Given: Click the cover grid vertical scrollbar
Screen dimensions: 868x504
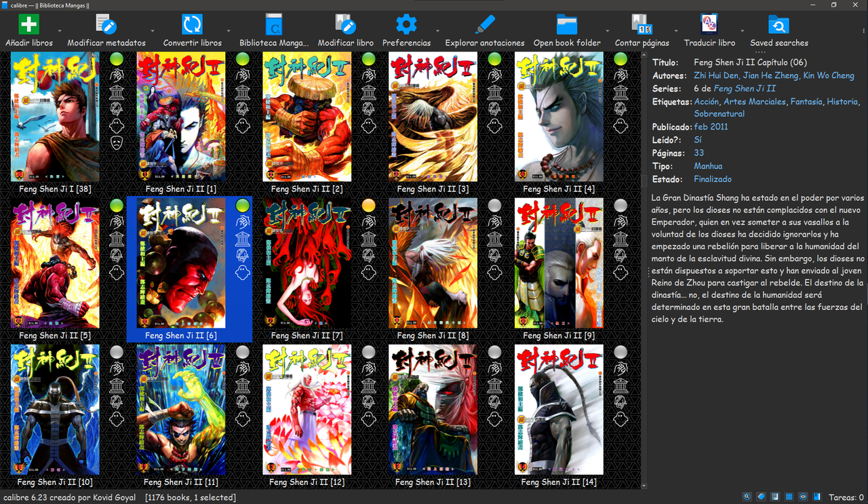Looking at the screenshot, I should [644, 270].
